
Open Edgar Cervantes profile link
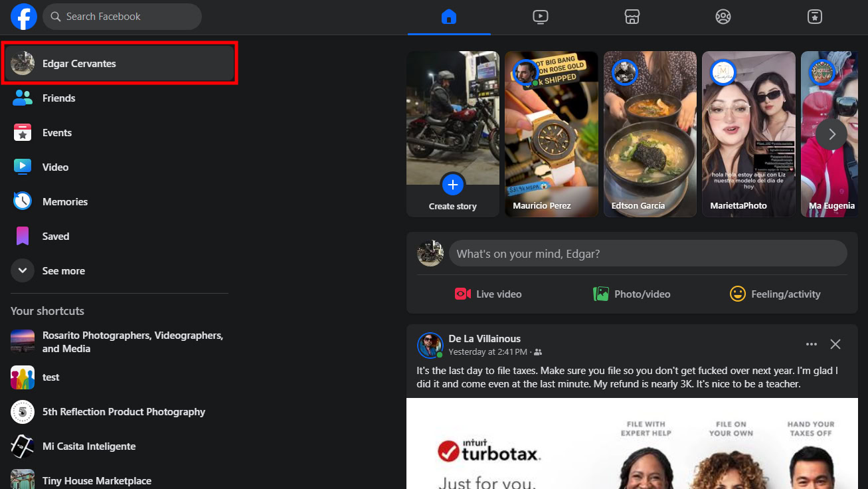120,64
